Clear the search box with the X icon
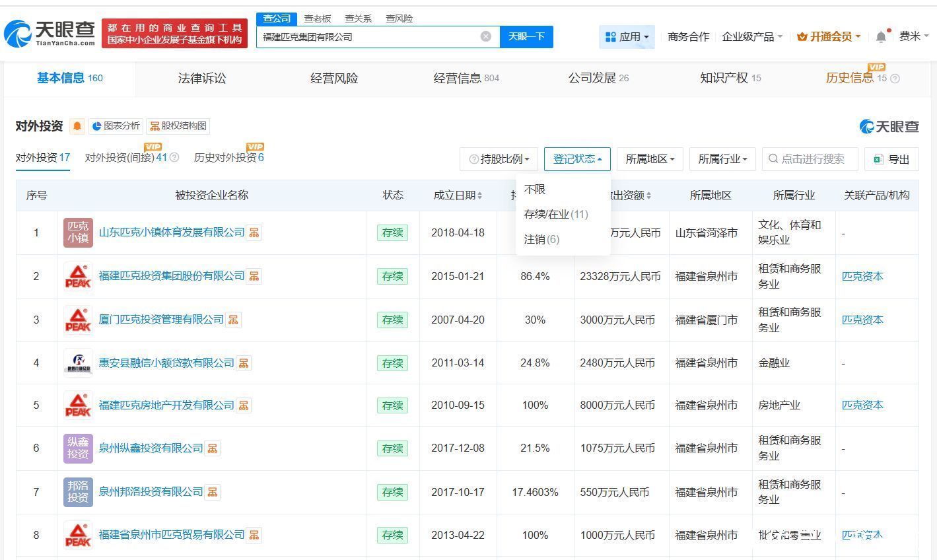 486,36
